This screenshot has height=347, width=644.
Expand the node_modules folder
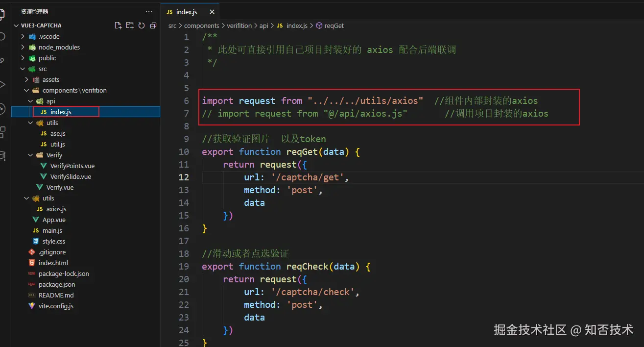pos(23,47)
